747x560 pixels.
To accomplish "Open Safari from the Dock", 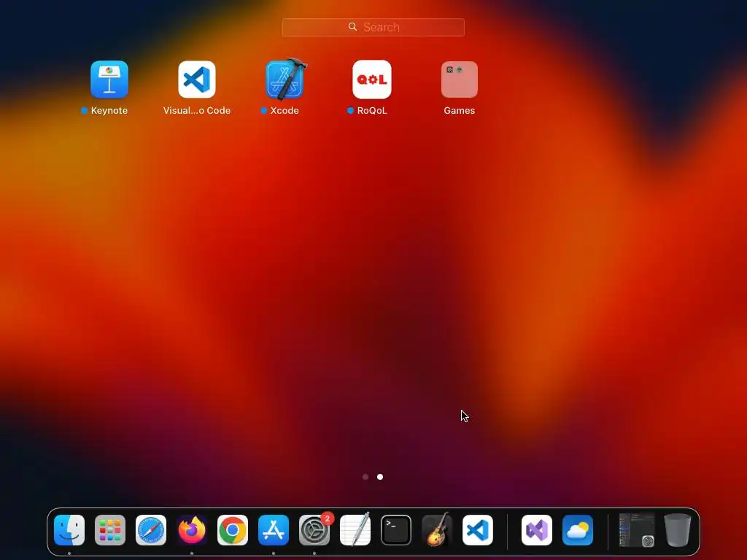I will 151,530.
